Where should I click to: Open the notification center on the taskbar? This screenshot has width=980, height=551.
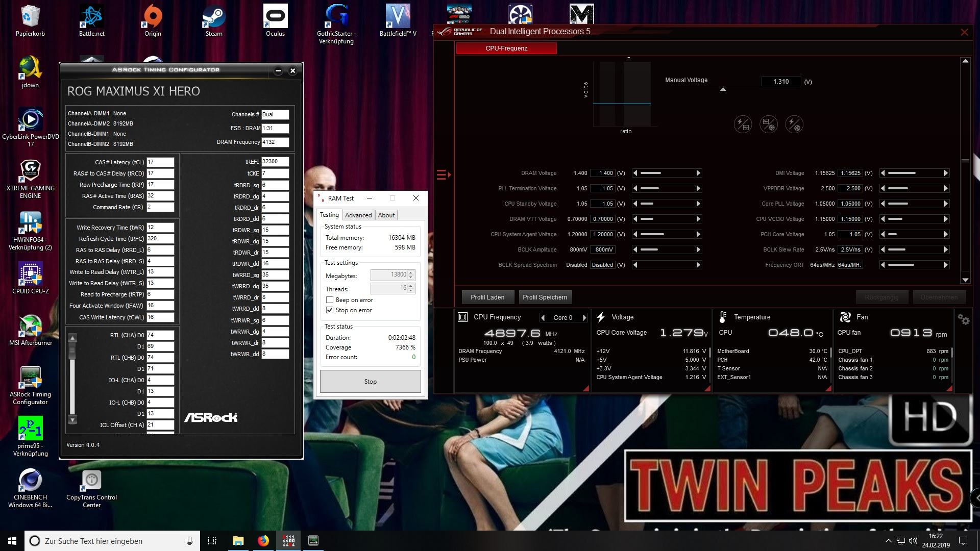click(x=963, y=541)
